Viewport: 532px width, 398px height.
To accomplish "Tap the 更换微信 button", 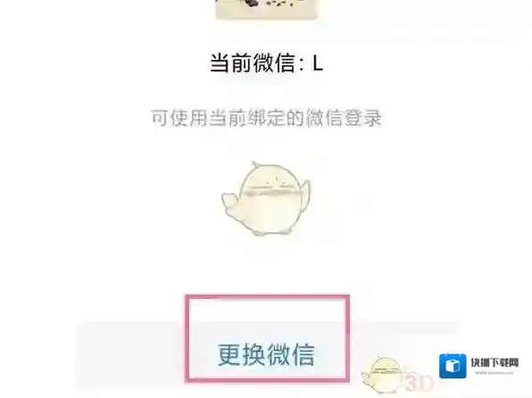I will tap(266, 354).
